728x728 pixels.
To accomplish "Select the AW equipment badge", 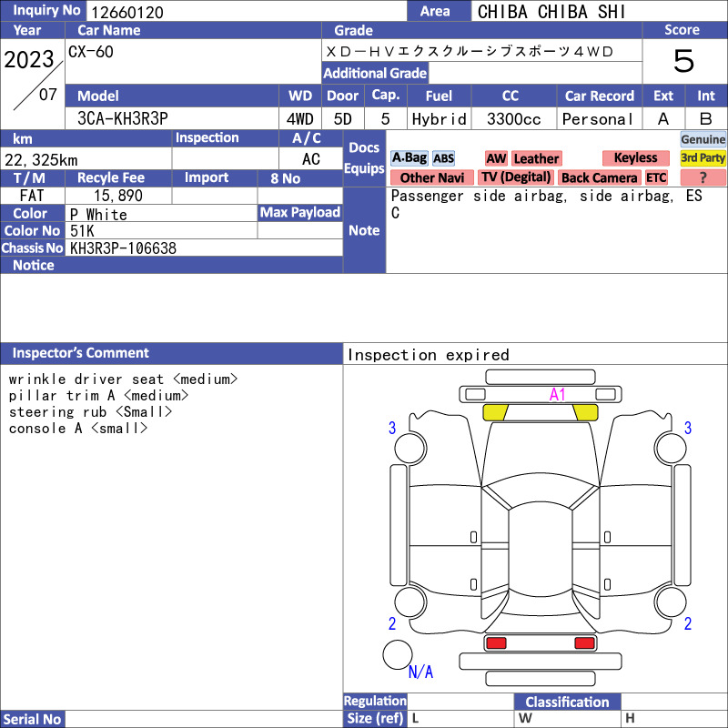I will (496, 158).
